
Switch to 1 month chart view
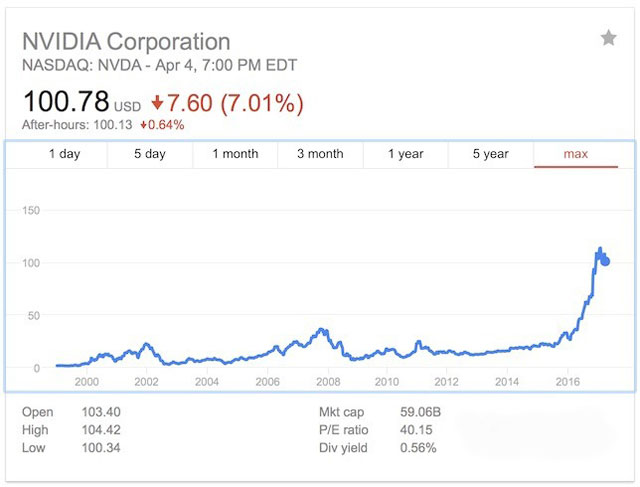tap(234, 154)
